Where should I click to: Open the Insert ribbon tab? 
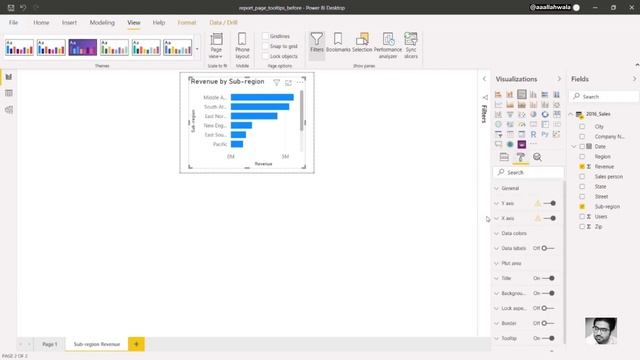click(x=69, y=22)
